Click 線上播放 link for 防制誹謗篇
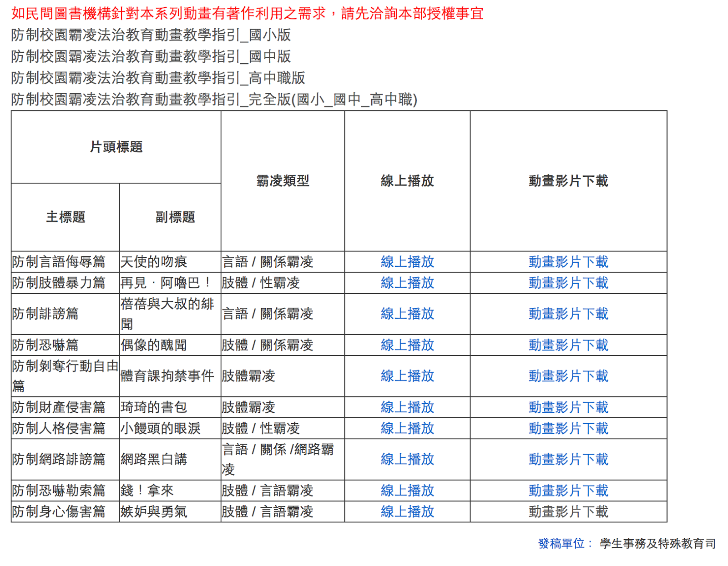 pyautogui.click(x=407, y=314)
